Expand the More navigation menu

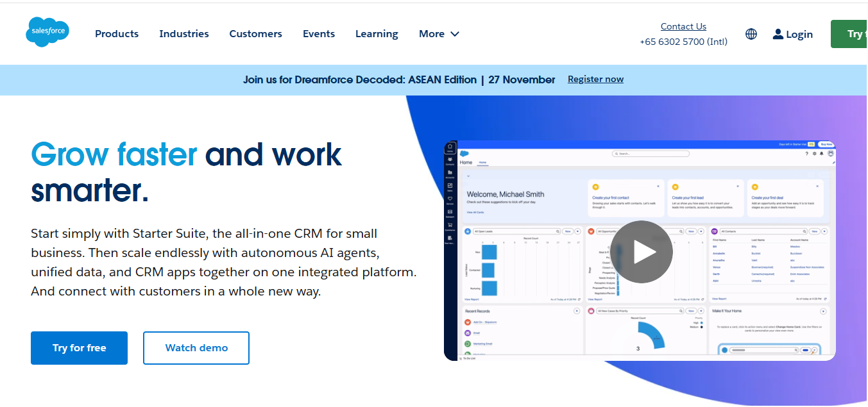point(439,33)
